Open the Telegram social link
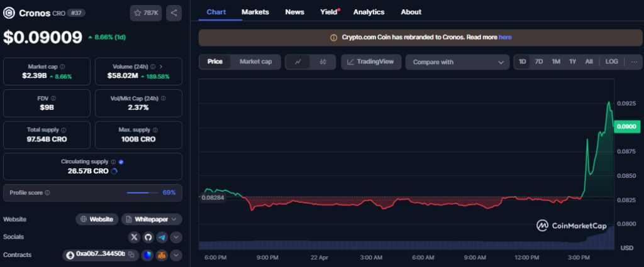The image size is (644, 267). click(x=162, y=237)
